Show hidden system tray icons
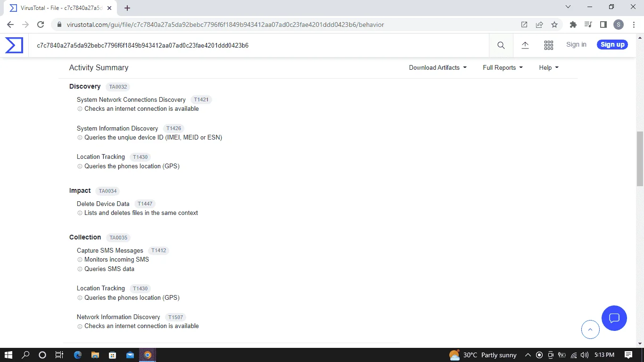The image size is (644, 362). point(528,355)
